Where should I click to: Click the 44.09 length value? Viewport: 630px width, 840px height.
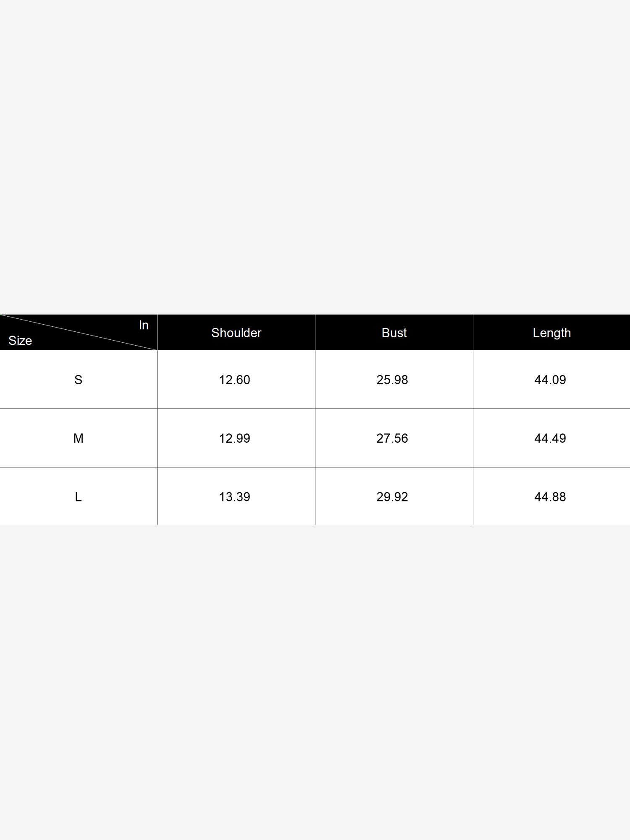(550, 380)
